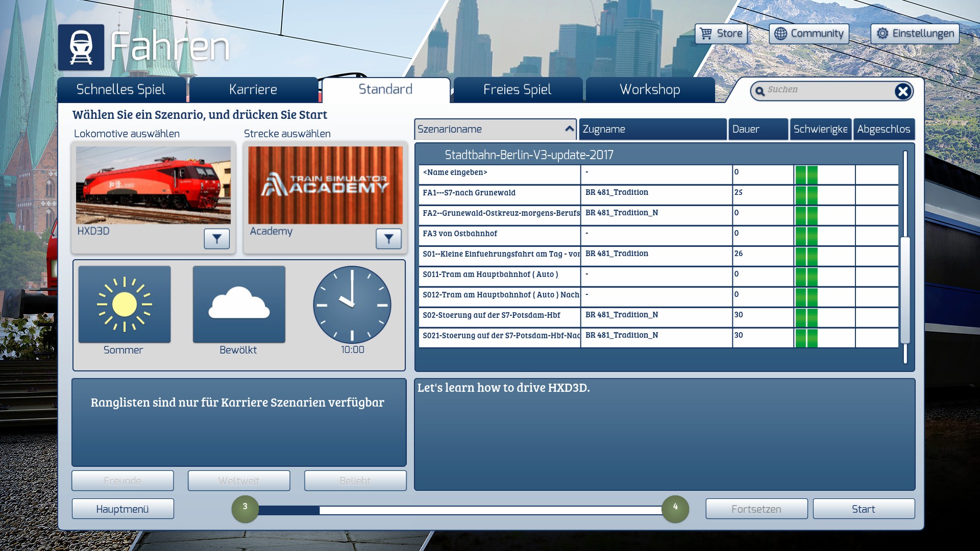Select the Sommer season sun icon
Screen dimensions: 980x551
[125, 305]
